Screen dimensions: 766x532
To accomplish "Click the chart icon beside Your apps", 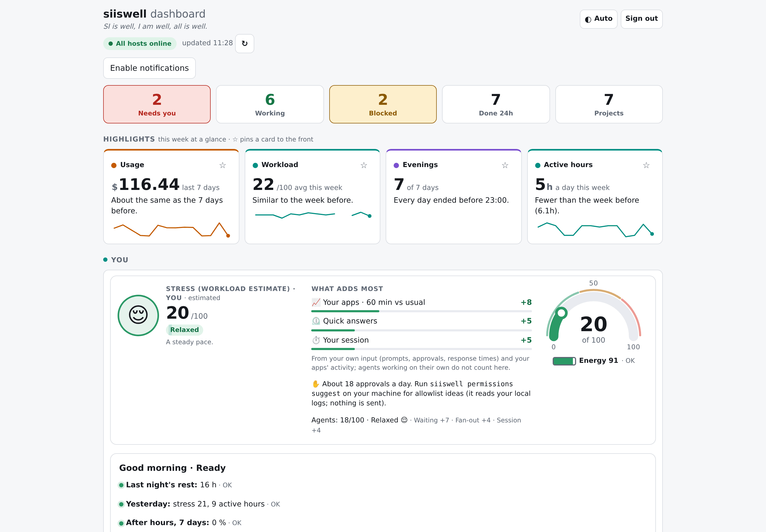I will pyautogui.click(x=316, y=302).
